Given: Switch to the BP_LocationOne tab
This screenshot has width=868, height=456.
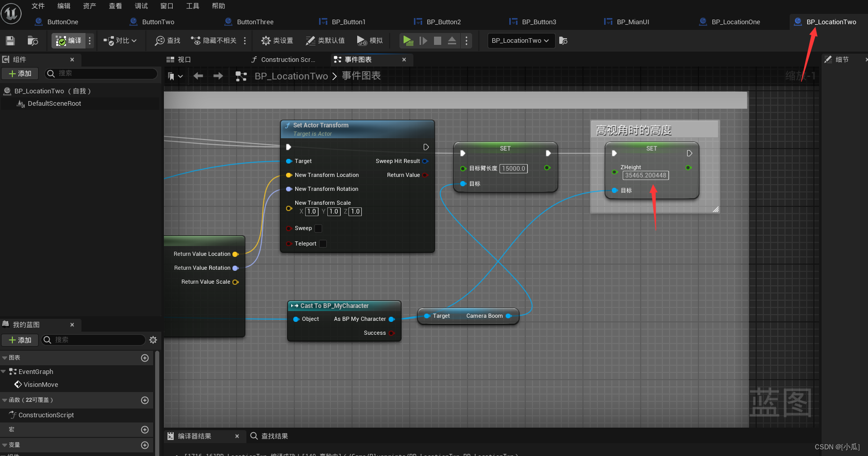Looking at the screenshot, I should coord(736,22).
